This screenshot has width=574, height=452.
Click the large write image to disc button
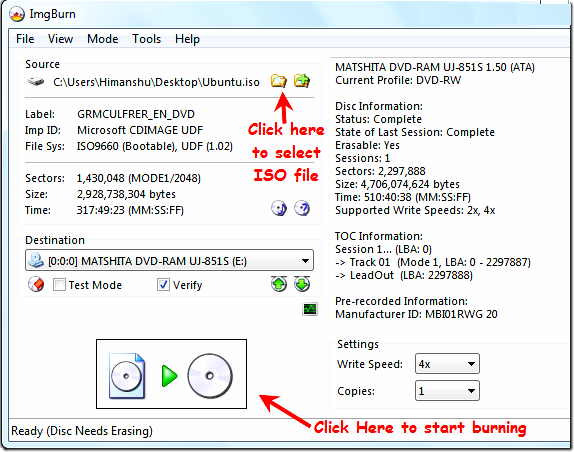click(x=171, y=374)
